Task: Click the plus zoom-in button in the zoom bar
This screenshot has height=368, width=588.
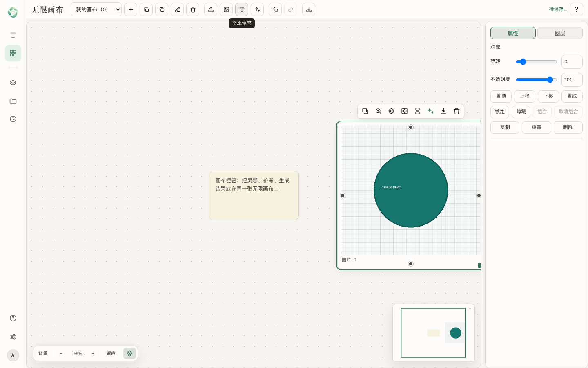Action: 93,353
